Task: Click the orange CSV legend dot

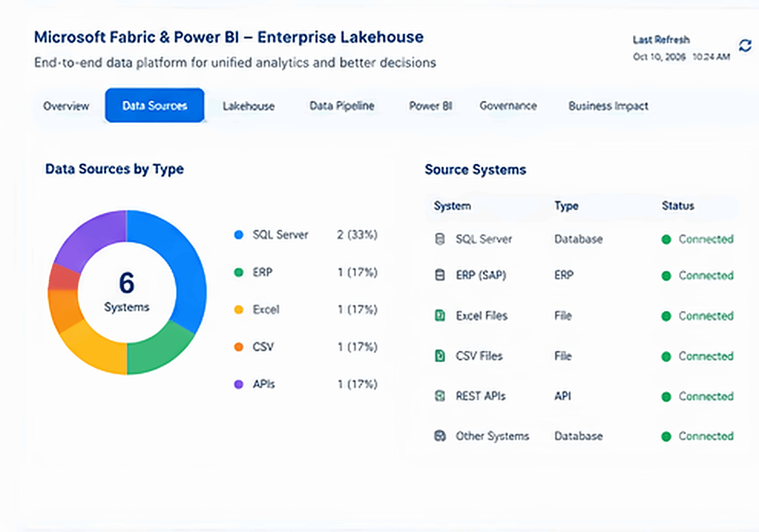Action: click(x=238, y=347)
